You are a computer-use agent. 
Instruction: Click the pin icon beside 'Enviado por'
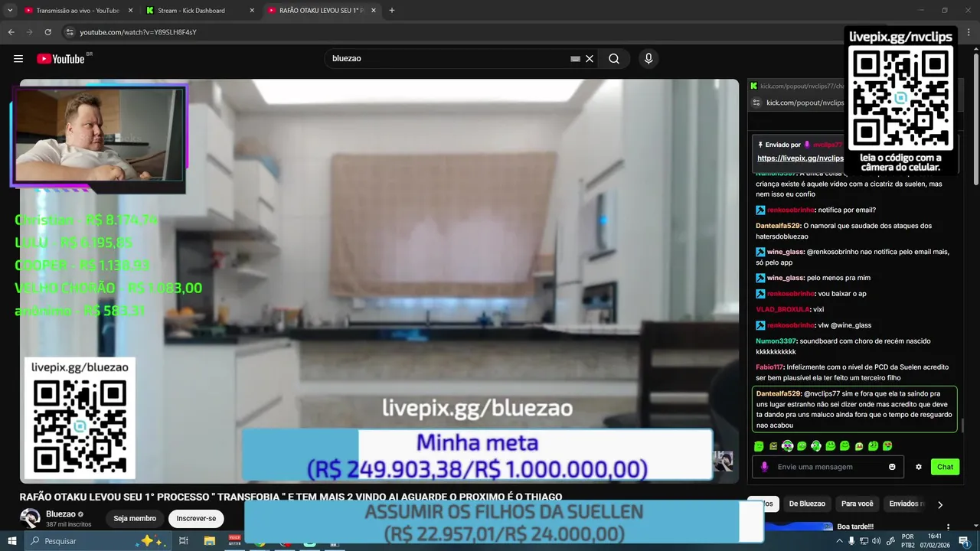(760, 145)
